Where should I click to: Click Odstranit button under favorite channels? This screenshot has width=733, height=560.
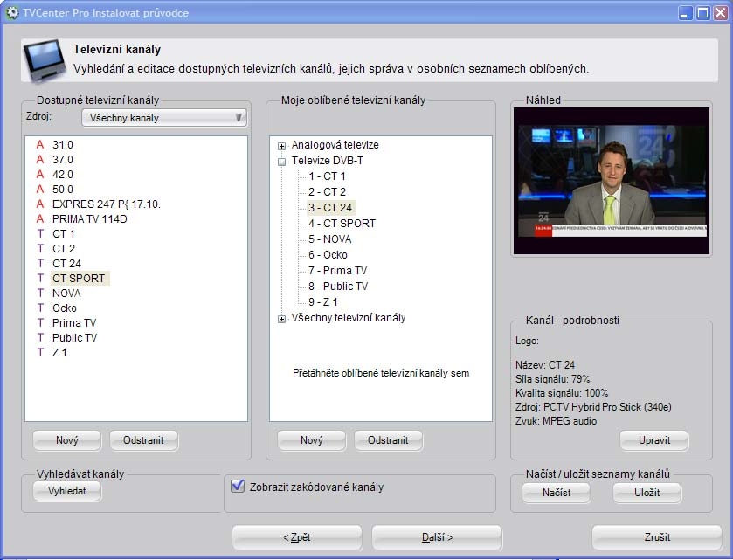click(x=388, y=440)
